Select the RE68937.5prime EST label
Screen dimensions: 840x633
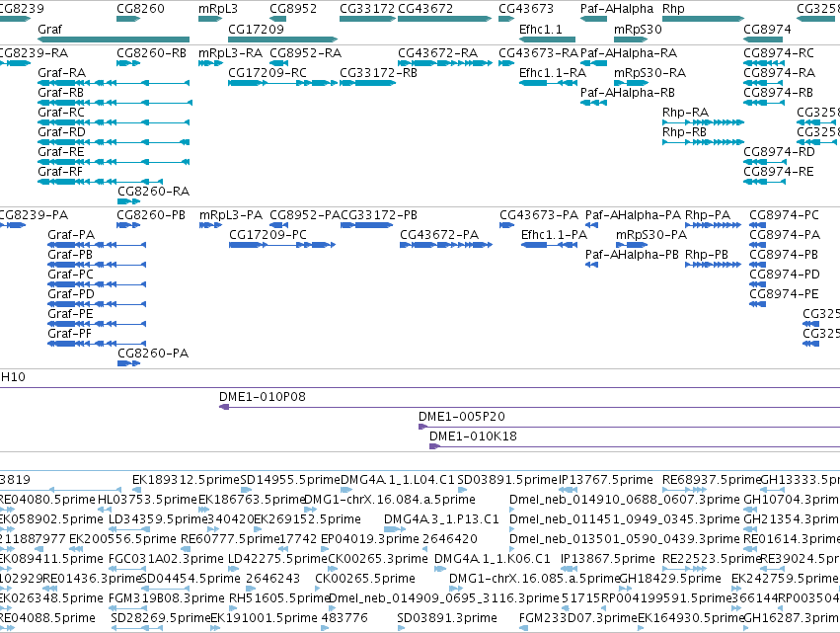tap(712, 480)
